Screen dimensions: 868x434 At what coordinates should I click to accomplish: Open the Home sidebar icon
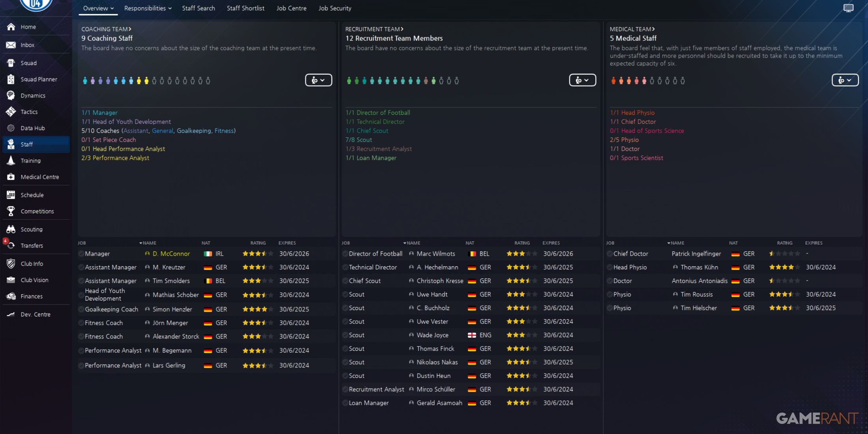[11, 27]
